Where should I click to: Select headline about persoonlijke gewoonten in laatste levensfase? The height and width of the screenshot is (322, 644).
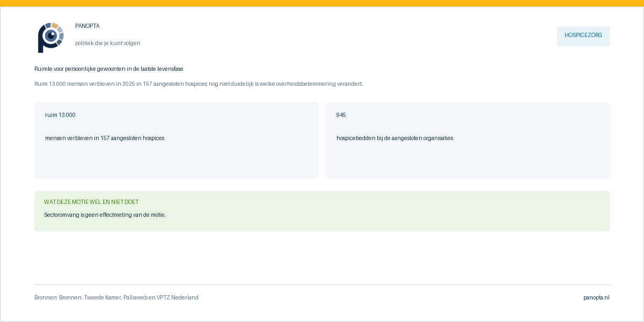click(109, 69)
